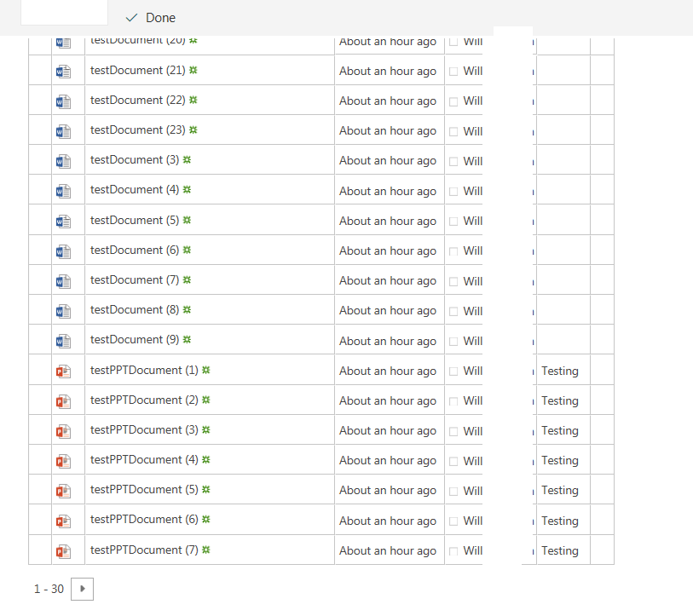Click the Word icon beside testDocument (3)

[63, 161]
